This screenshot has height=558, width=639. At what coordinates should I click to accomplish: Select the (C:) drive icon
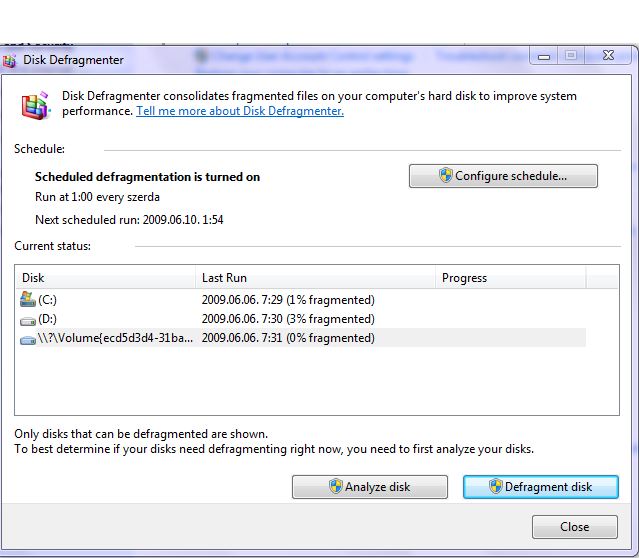28,300
